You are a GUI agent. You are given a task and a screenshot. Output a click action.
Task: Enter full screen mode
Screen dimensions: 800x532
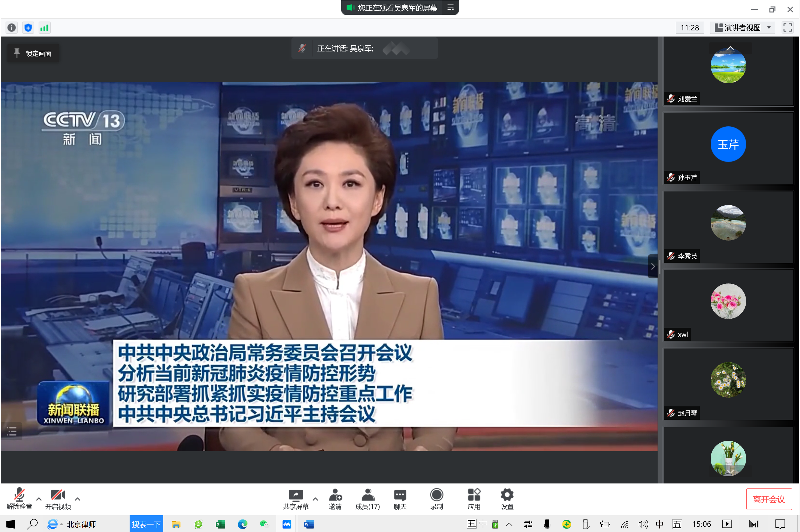787,27
